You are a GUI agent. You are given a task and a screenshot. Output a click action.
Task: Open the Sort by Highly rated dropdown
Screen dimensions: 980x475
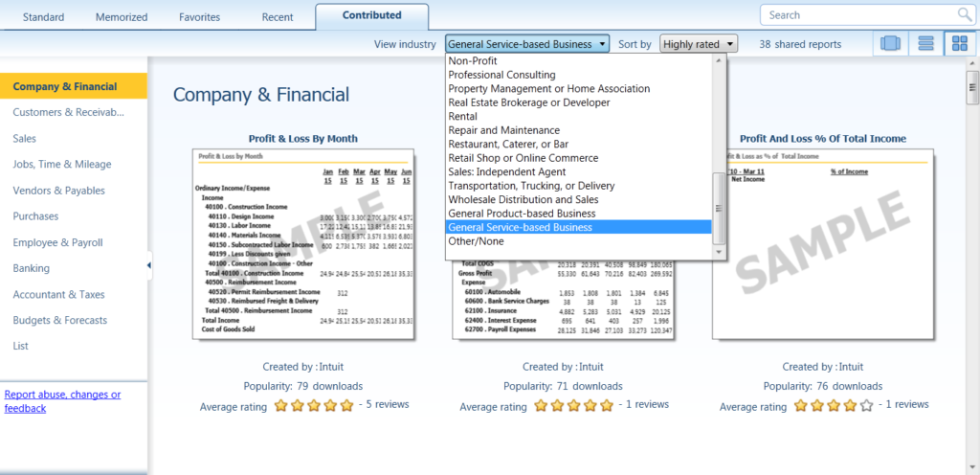click(x=699, y=44)
